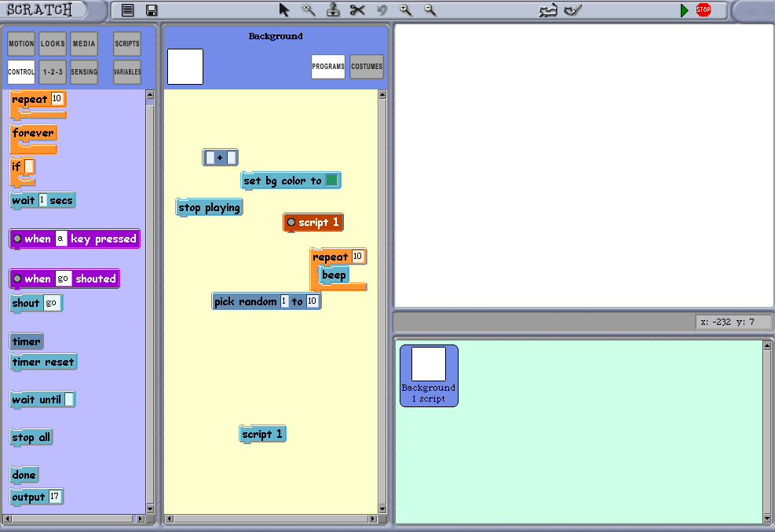The width and height of the screenshot is (775, 532).
Task: Open the 1-2-3 number blocks category
Action: [x=53, y=72]
